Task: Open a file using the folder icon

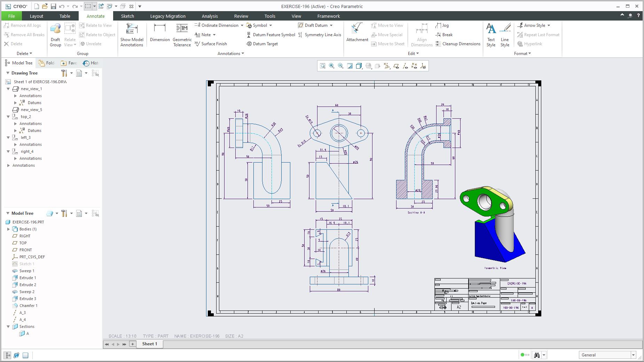Action: [x=45, y=6]
